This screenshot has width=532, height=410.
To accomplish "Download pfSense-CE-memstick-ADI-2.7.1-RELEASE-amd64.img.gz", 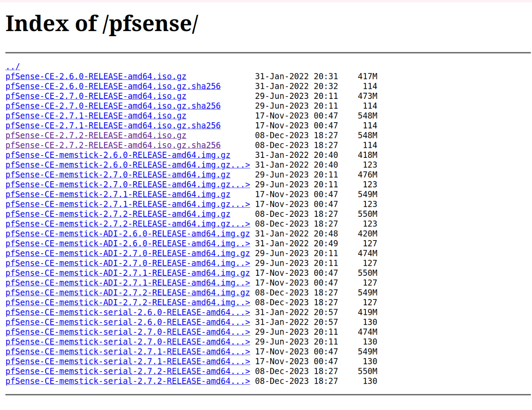I will tap(128, 273).
